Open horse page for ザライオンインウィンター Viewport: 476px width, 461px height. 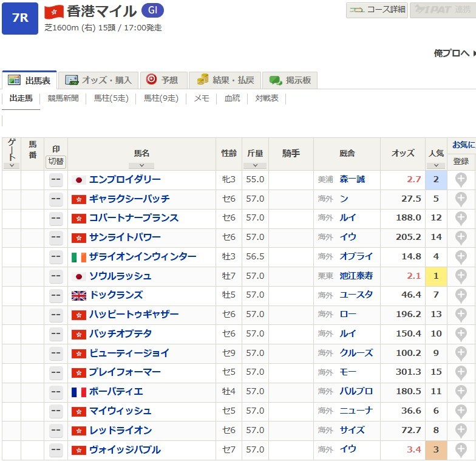click(143, 257)
